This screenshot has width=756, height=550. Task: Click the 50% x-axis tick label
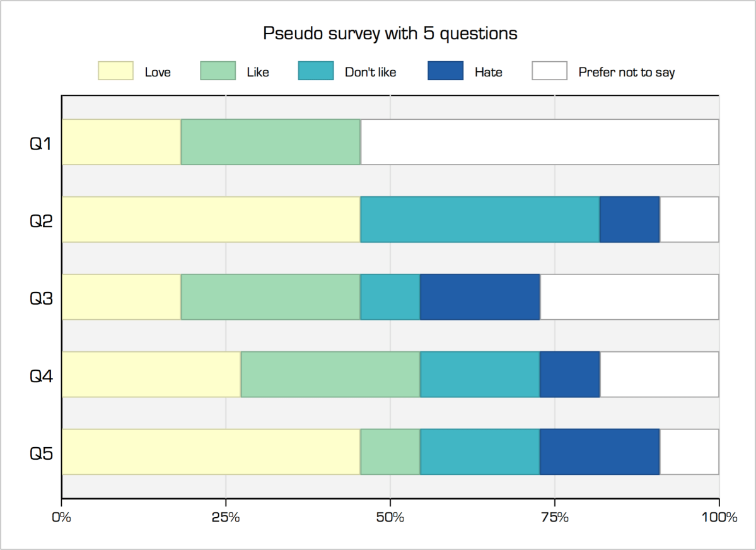(390, 518)
